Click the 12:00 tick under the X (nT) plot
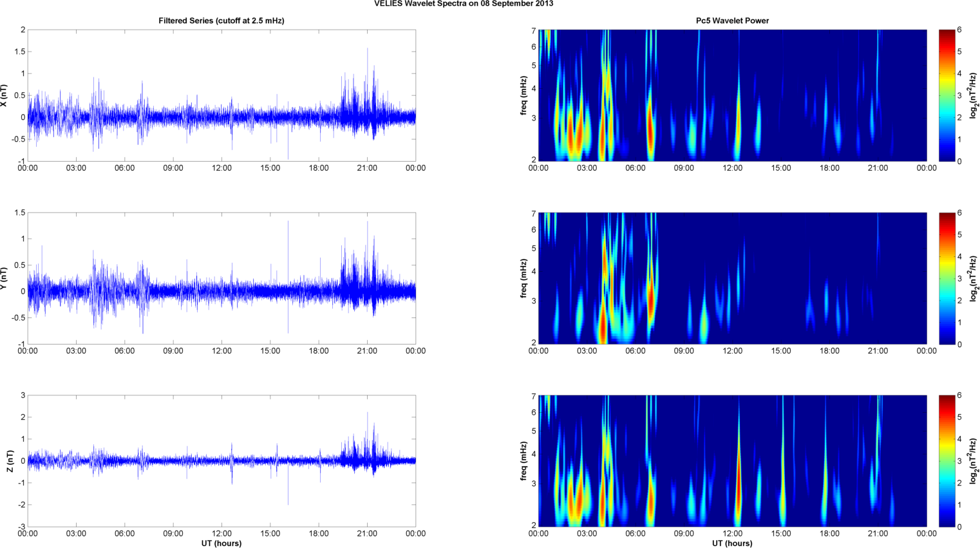980x548 pixels. pyautogui.click(x=221, y=168)
